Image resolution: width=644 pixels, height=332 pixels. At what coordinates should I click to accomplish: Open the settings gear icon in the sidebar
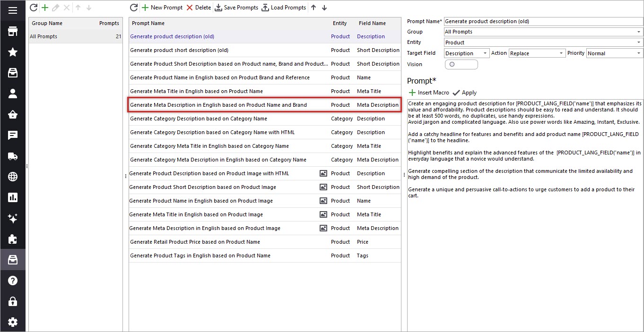13,322
